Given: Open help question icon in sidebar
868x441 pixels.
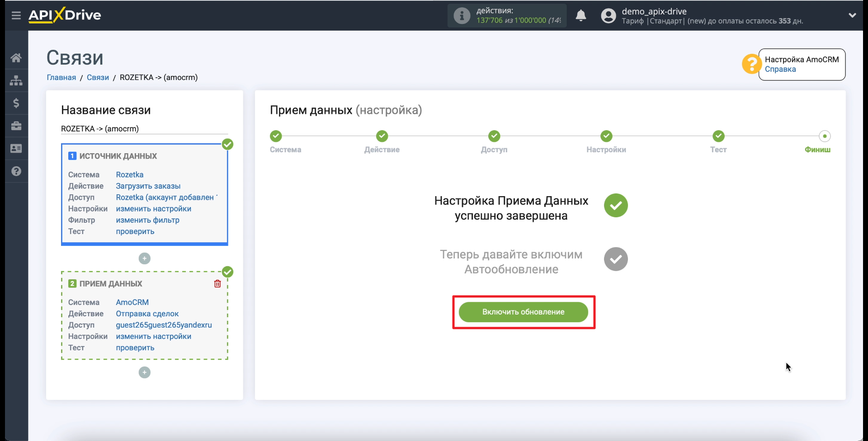Looking at the screenshot, I should click(x=16, y=171).
